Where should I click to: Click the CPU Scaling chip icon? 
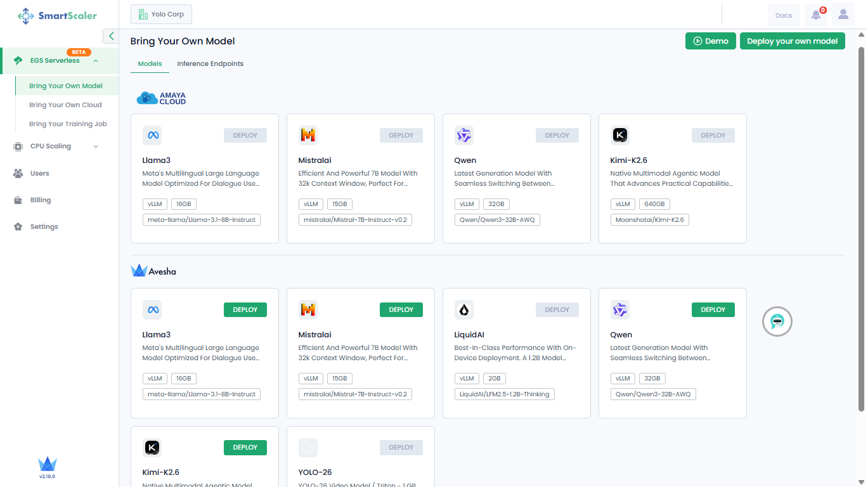[x=18, y=146]
